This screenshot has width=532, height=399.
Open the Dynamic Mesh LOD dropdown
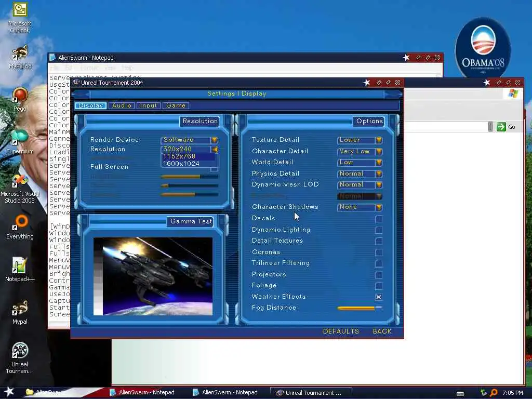tap(360, 185)
